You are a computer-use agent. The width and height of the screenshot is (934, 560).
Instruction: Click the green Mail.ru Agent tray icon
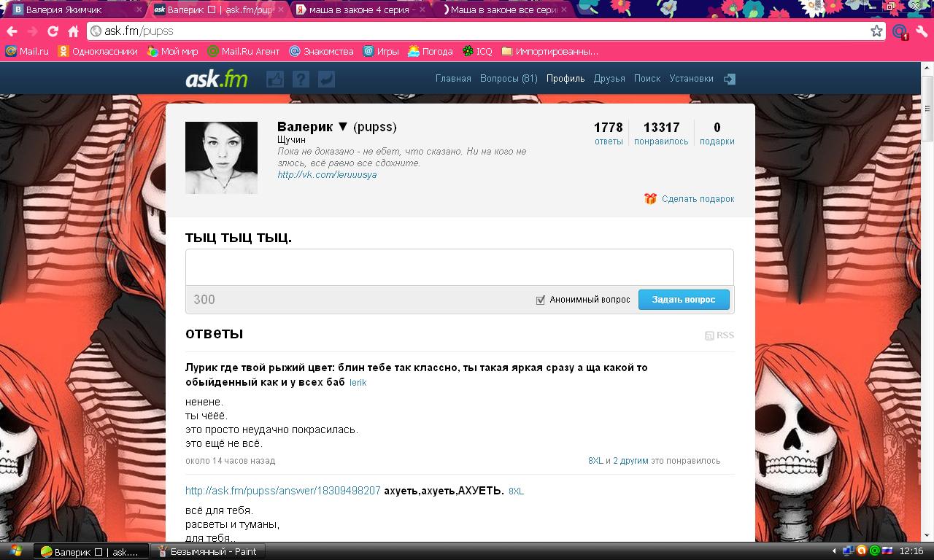click(875, 551)
